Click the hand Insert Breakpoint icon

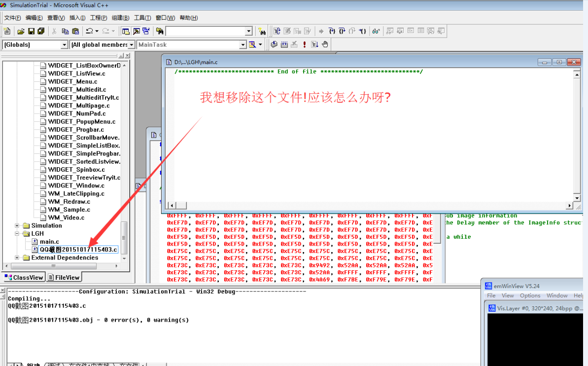325,44
